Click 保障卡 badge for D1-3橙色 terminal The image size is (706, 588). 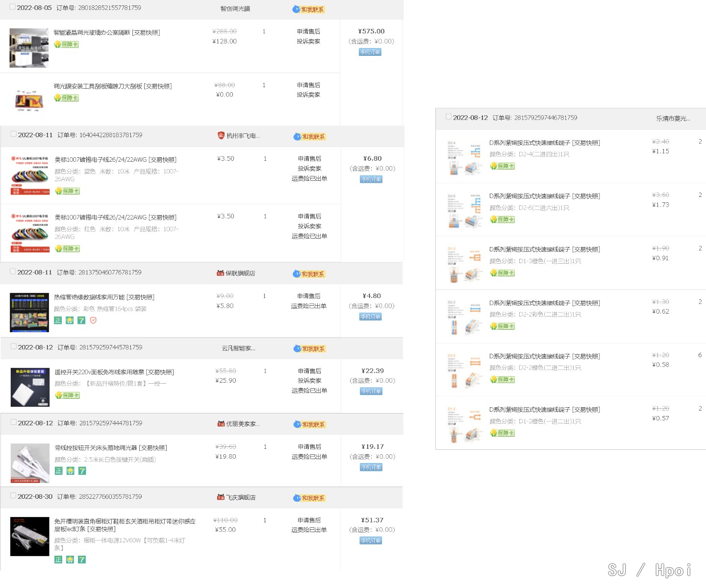[x=503, y=273]
